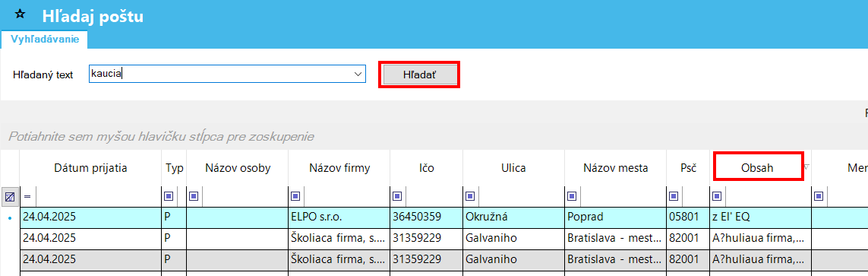
Task: Click the Obsah column header
Action: [x=757, y=168]
